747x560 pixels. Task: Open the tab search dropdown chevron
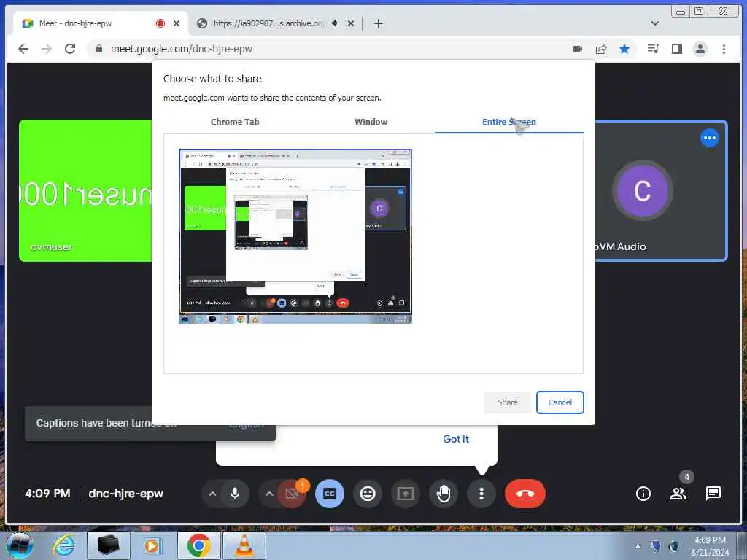tap(655, 23)
